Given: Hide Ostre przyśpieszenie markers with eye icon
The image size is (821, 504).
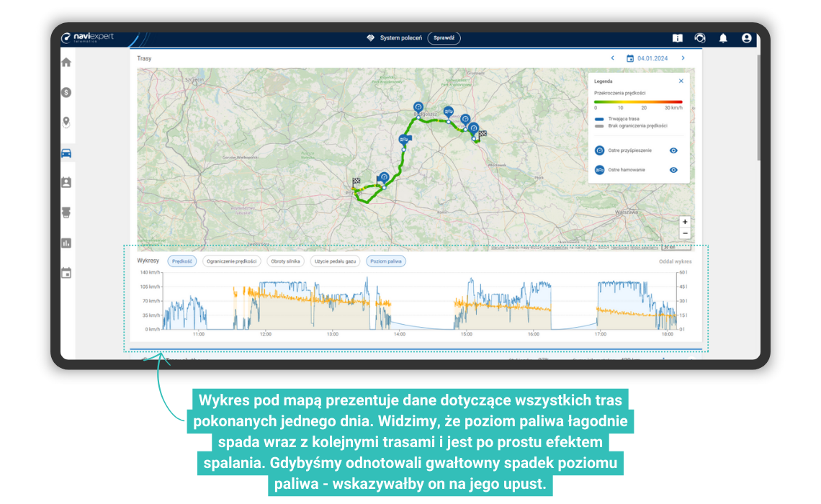Looking at the screenshot, I should click(673, 150).
